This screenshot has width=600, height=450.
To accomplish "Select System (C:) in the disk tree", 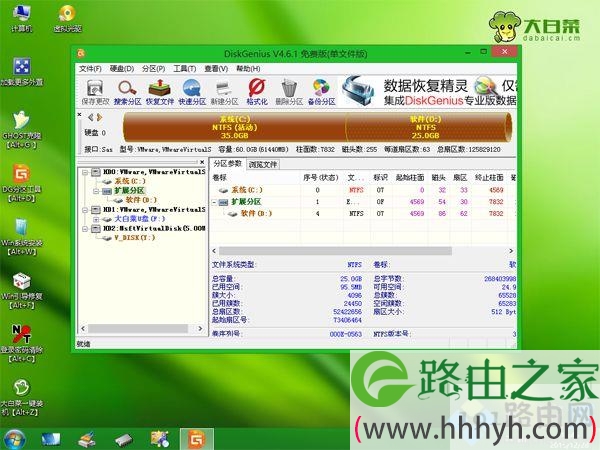I will pyautogui.click(x=130, y=181).
